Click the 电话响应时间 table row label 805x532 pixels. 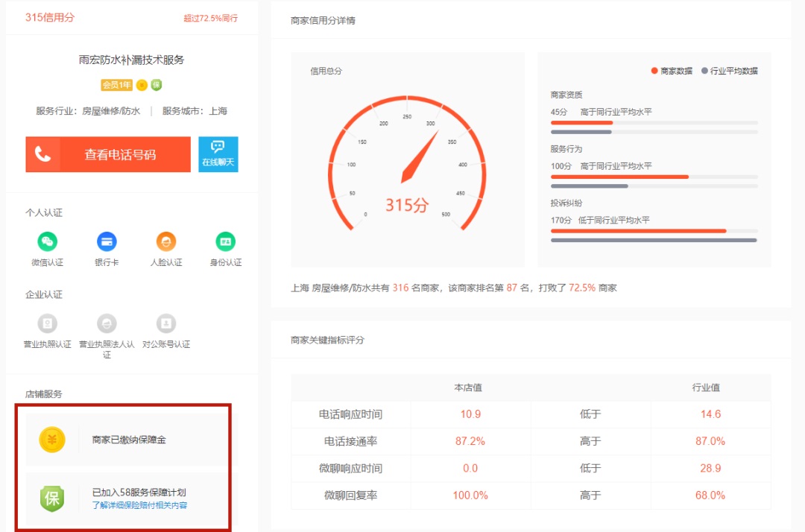350,414
